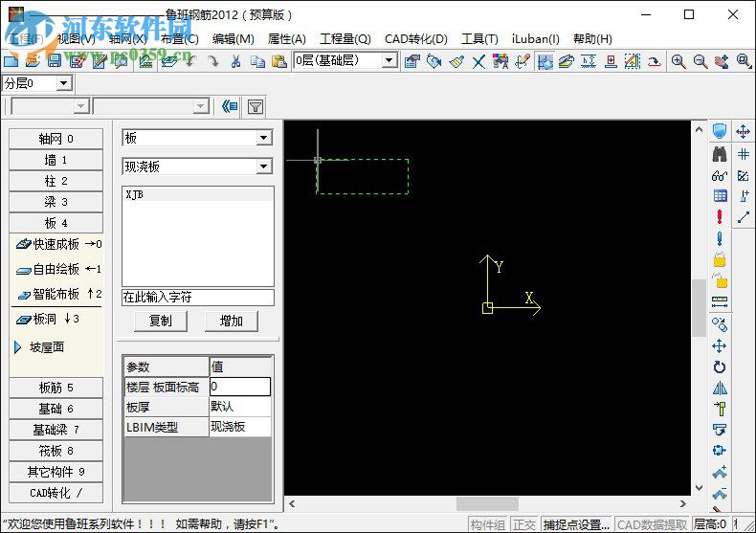Image resolution: width=756 pixels, height=533 pixels.
Task: Open the 帮助(H) menu
Action: tap(592, 39)
